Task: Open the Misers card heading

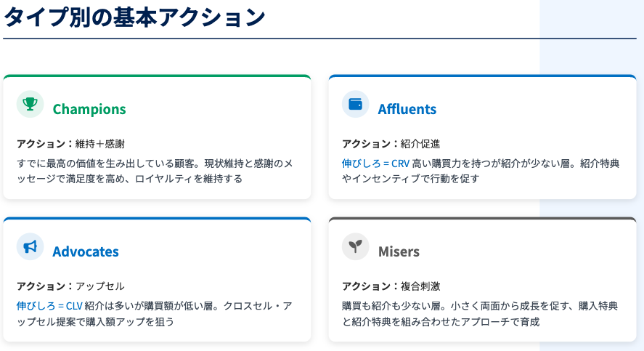Action: pos(399,252)
